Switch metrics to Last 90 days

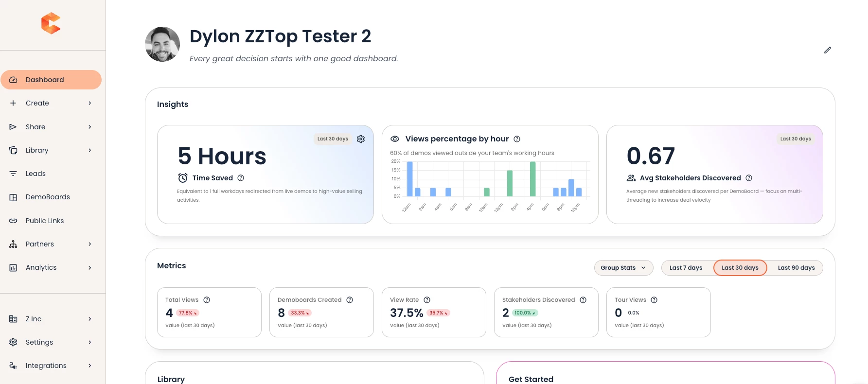pyautogui.click(x=796, y=268)
